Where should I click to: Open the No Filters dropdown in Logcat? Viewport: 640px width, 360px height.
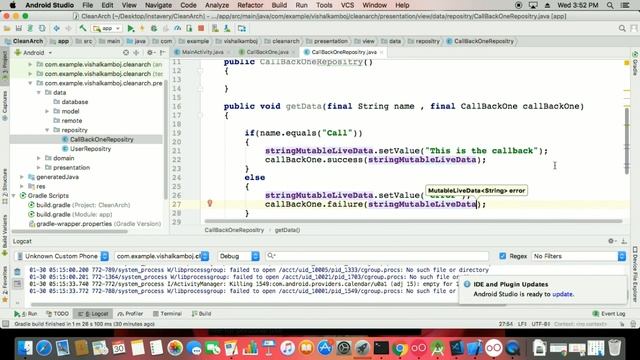tap(579, 256)
